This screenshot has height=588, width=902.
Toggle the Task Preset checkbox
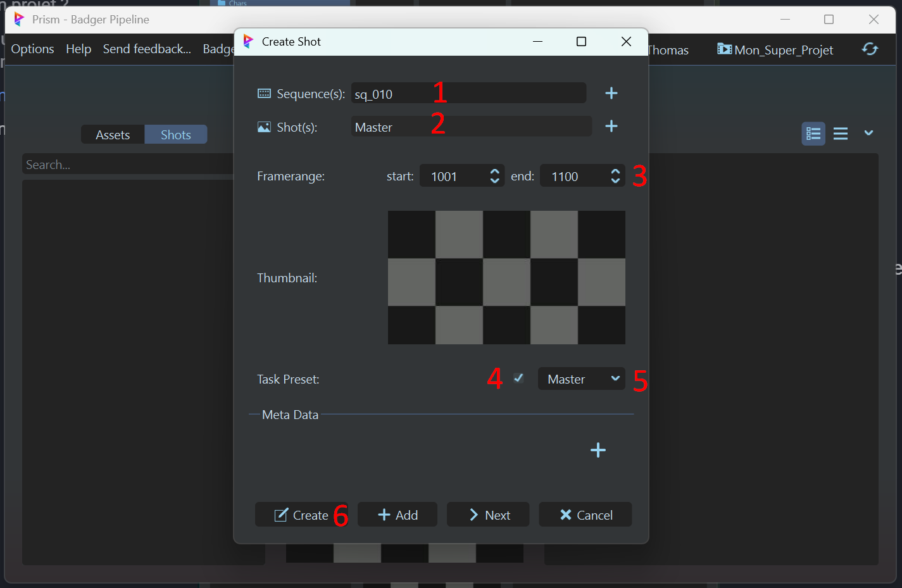click(x=518, y=378)
